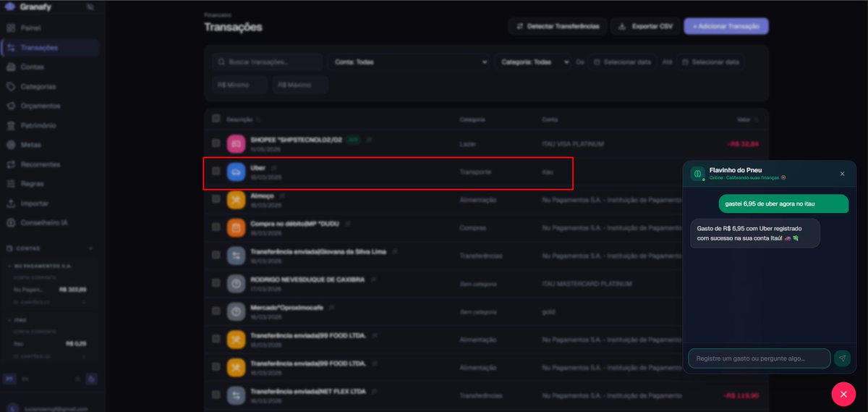Check the Almoço transaction row checkbox

216,199
